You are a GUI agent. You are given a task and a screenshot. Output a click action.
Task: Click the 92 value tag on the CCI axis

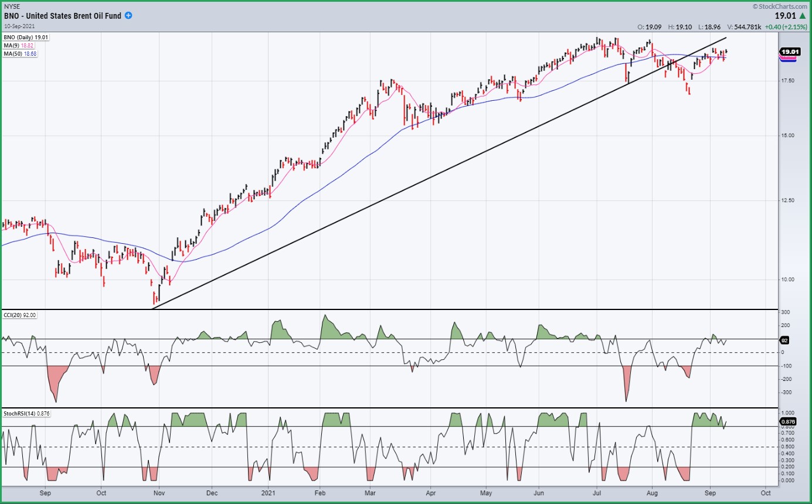[x=784, y=340]
